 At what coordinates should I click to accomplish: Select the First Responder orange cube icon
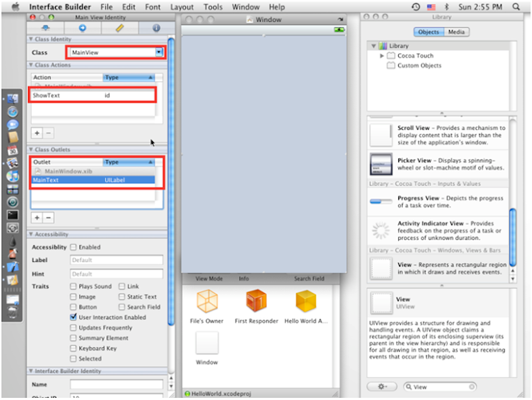(x=256, y=300)
